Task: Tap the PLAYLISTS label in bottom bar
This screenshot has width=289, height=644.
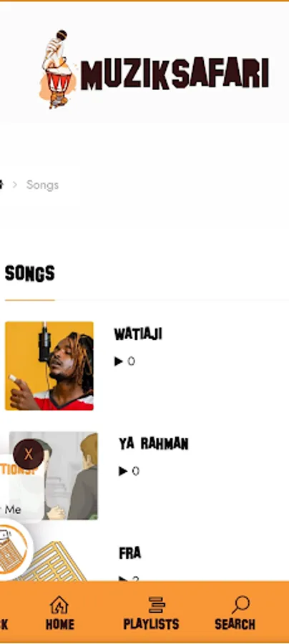Action: point(151,624)
